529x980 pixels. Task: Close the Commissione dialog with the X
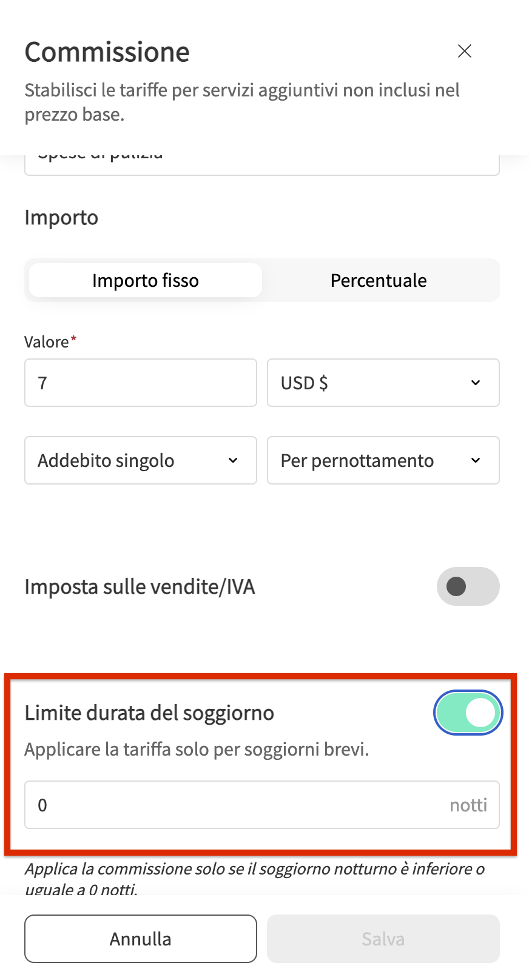point(465,51)
